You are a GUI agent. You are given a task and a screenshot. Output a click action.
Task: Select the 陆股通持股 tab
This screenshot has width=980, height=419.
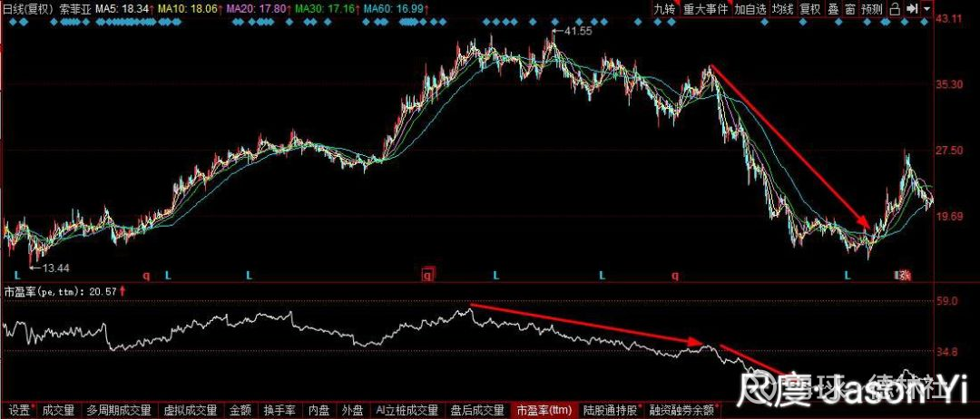pos(612,410)
